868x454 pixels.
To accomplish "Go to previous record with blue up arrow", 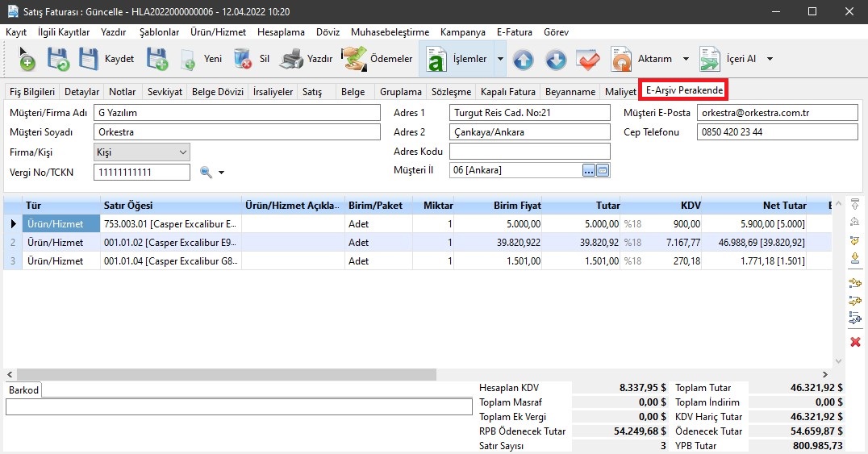I will [523, 59].
